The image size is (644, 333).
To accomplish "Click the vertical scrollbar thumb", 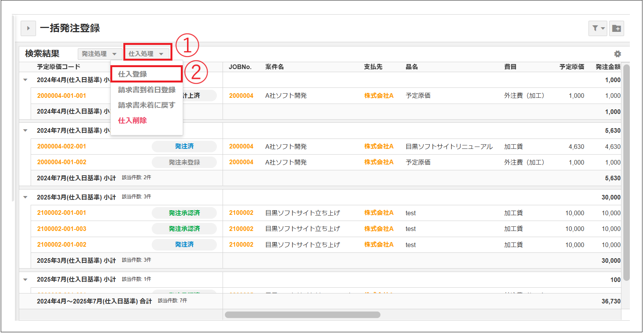I will tap(626, 173).
